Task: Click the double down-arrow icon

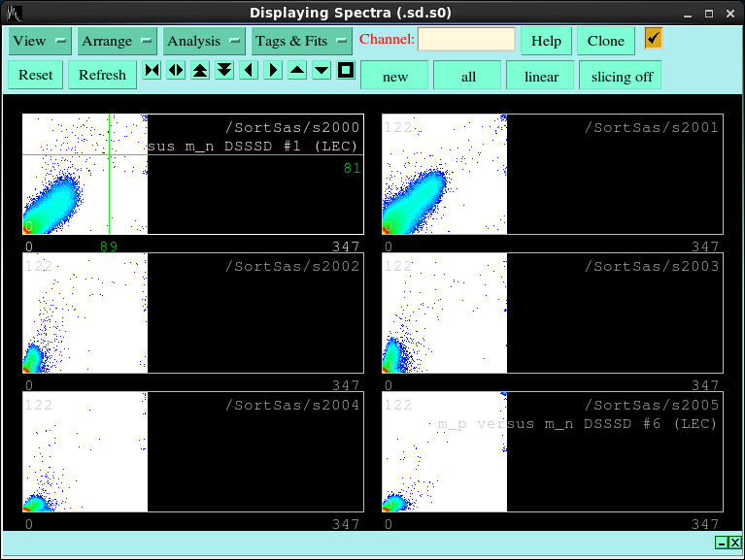Action: (224, 71)
